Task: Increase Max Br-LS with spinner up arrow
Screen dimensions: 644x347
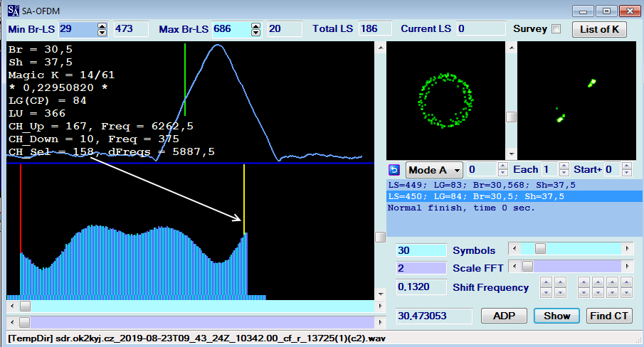Action: pos(255,26)
